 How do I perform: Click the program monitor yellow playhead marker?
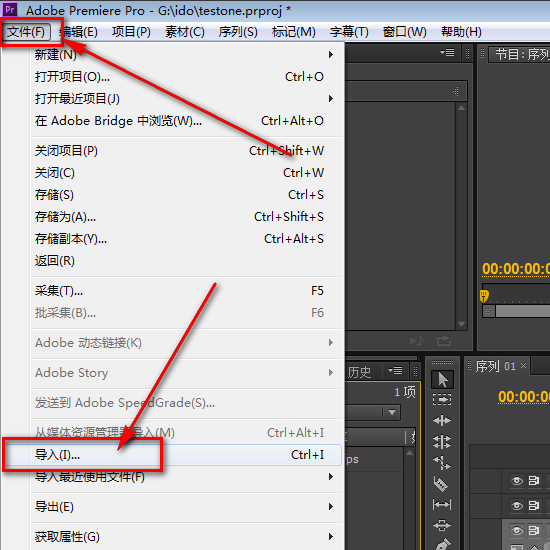484,296
